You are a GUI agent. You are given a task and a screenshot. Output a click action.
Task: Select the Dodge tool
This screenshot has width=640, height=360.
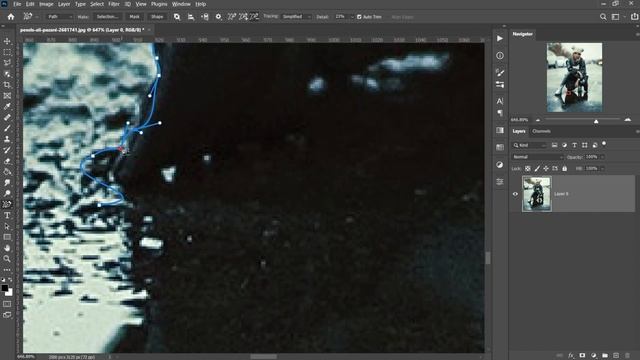tap(7, 193)
